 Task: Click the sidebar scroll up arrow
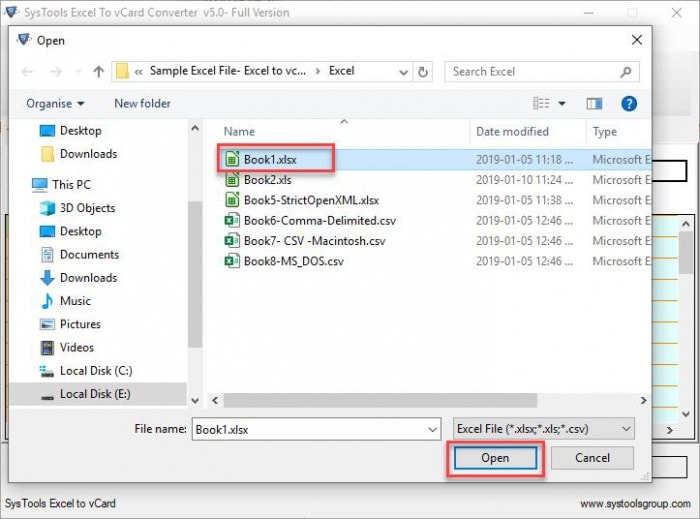(195, 128)
